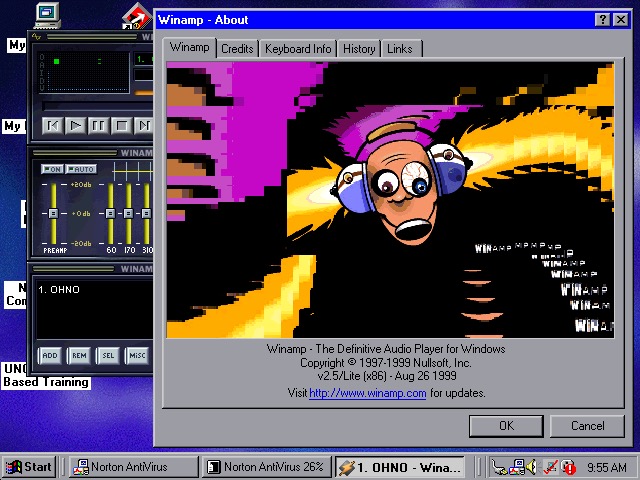Switch to 1. OHNO - Winamp taskbar button
Viewport: 640px width, 480px height.
coord(400,467)
